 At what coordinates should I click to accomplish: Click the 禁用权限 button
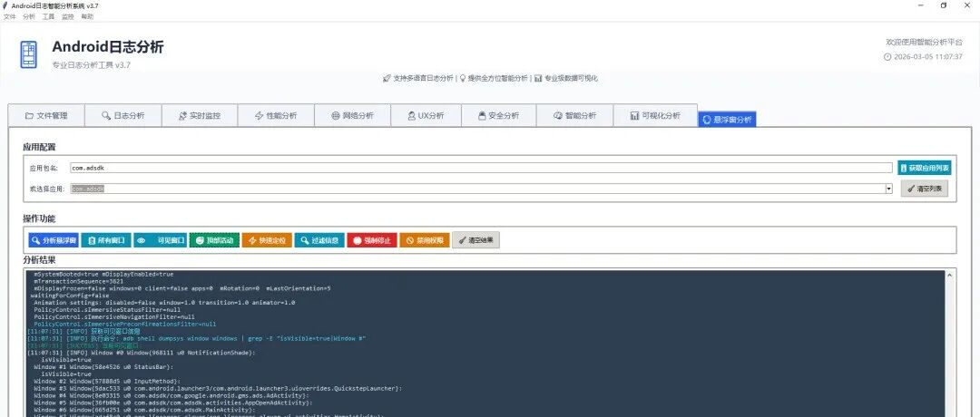tap(425, 240)
